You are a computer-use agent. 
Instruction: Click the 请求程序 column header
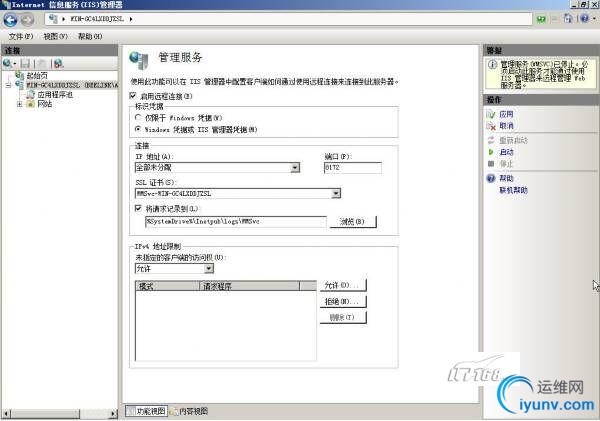tap(249, 286)
